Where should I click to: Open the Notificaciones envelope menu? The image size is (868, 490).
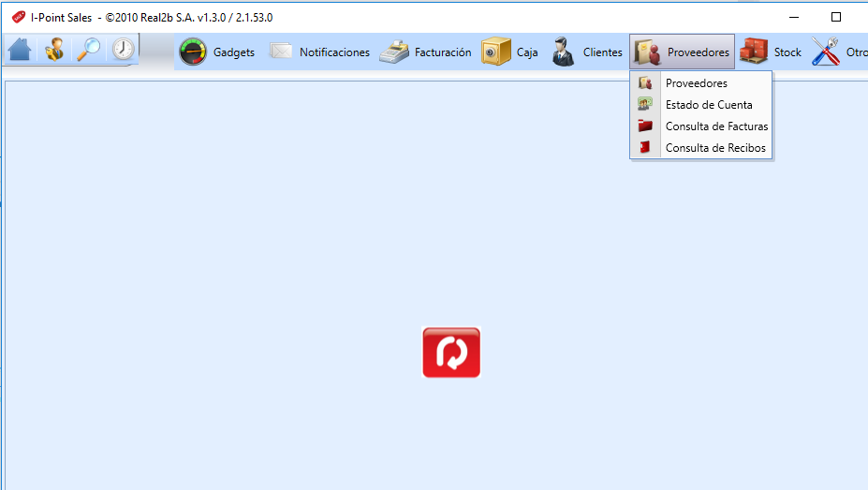click(319, 52)
